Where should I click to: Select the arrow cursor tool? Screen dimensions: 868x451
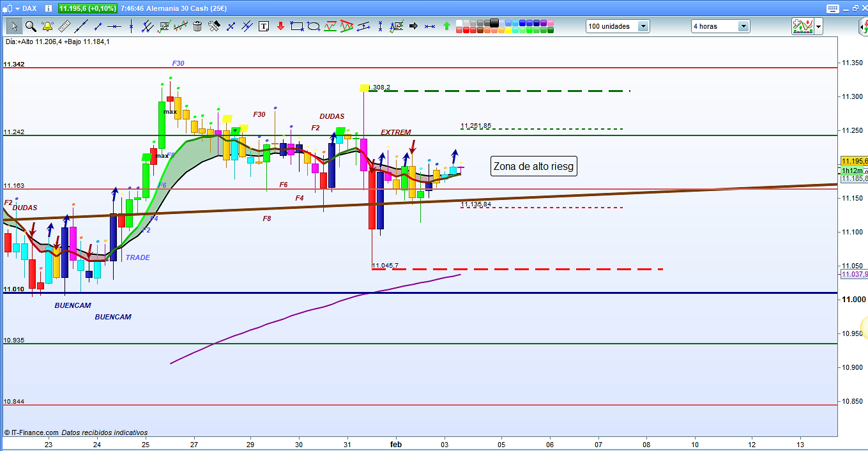(14, 26)
